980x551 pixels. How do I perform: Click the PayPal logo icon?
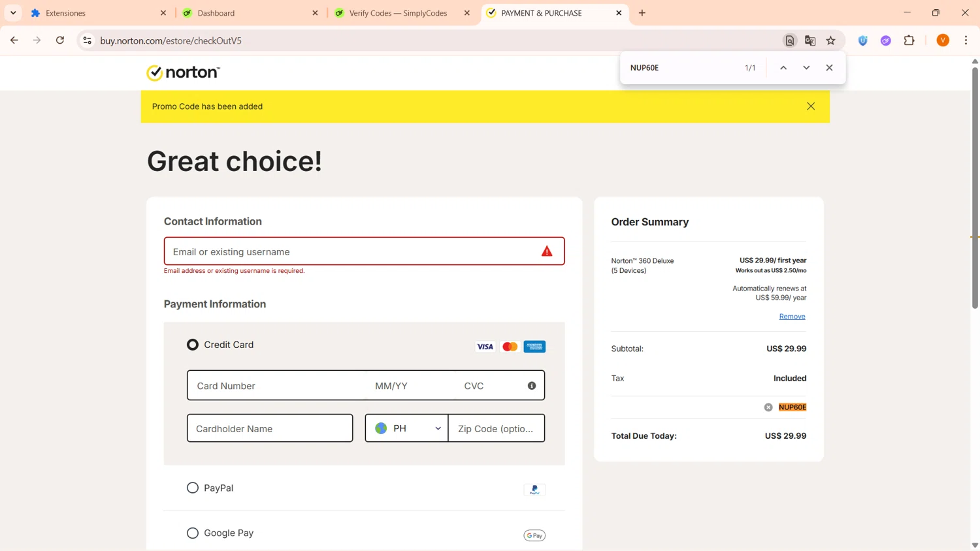click(x=534, y=490)
